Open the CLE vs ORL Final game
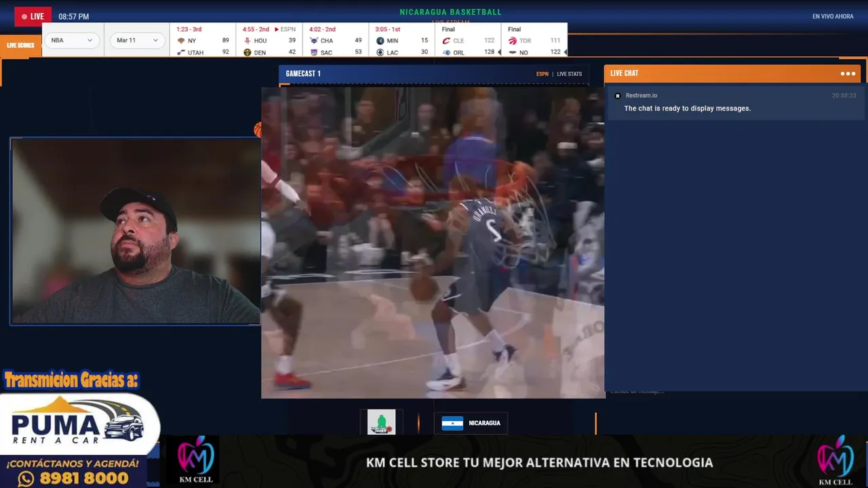Viewport: 868px width, 488px height. point(469,41)
